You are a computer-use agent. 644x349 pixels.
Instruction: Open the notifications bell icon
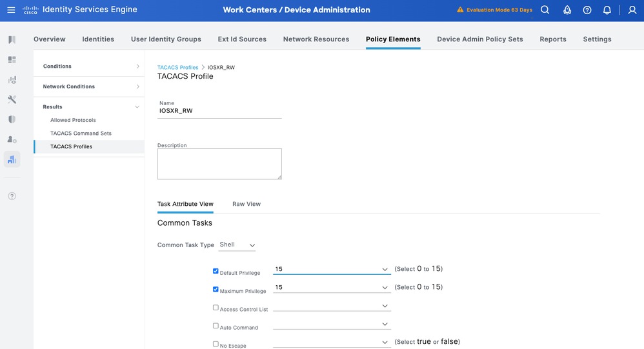point(607,10)
